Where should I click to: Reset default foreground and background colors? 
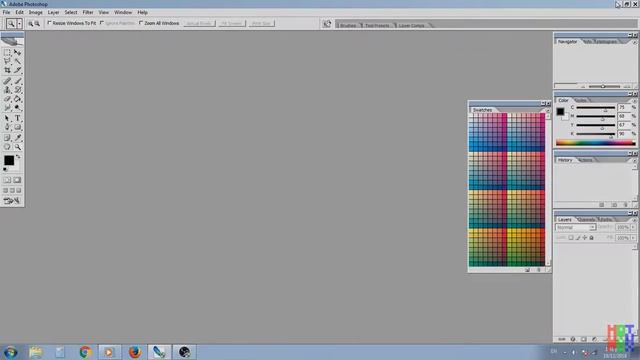coord(5,169)
